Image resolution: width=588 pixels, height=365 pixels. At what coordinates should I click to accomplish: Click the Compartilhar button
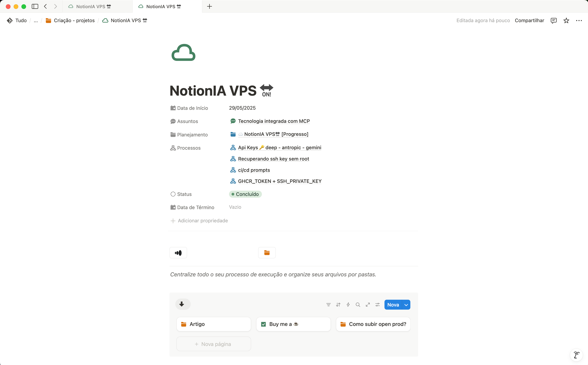tap(529, 21)
